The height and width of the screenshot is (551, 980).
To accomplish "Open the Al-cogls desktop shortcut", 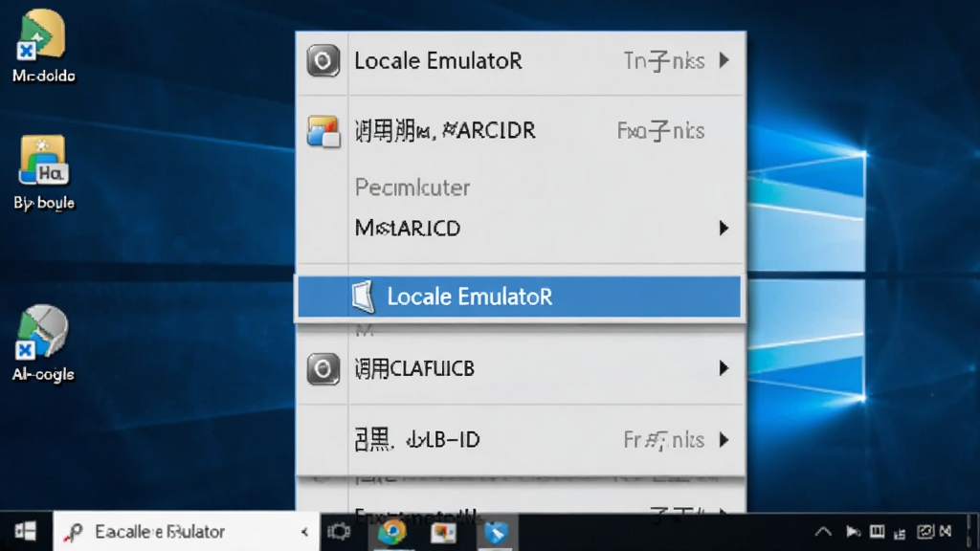I will pyautogui.click(x=42, y=343).
